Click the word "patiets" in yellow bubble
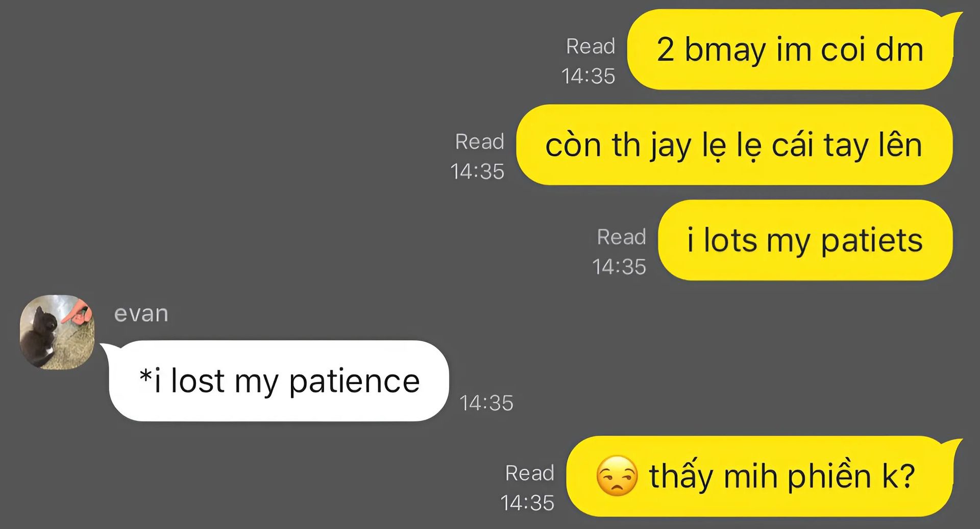This screenshot has width=980, height=529. coord(872,241)
